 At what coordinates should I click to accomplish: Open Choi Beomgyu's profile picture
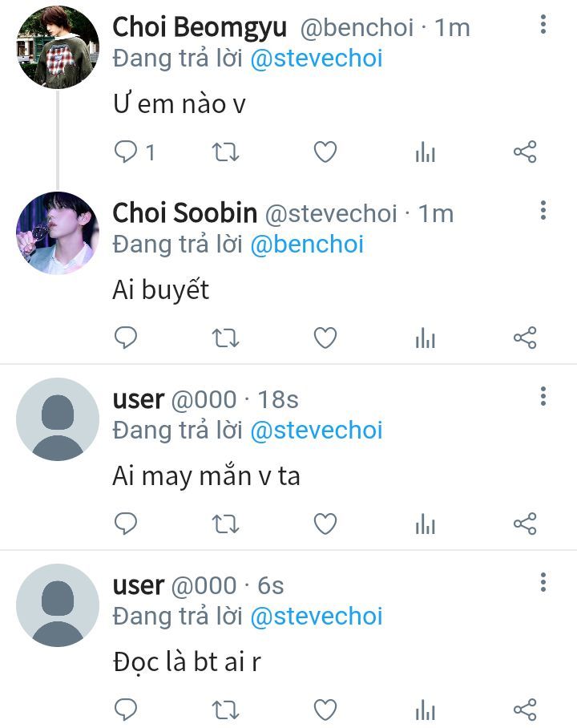(x=58, y=47)
